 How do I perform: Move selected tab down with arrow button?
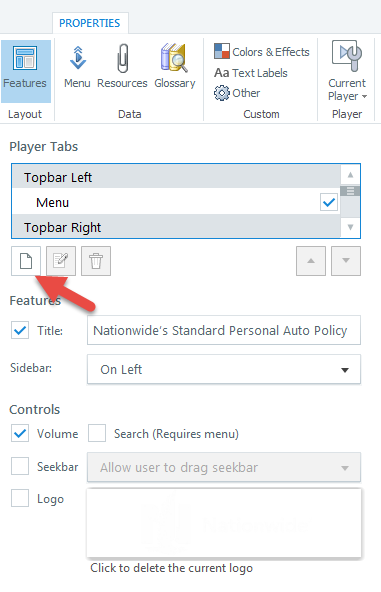point(346,261)
